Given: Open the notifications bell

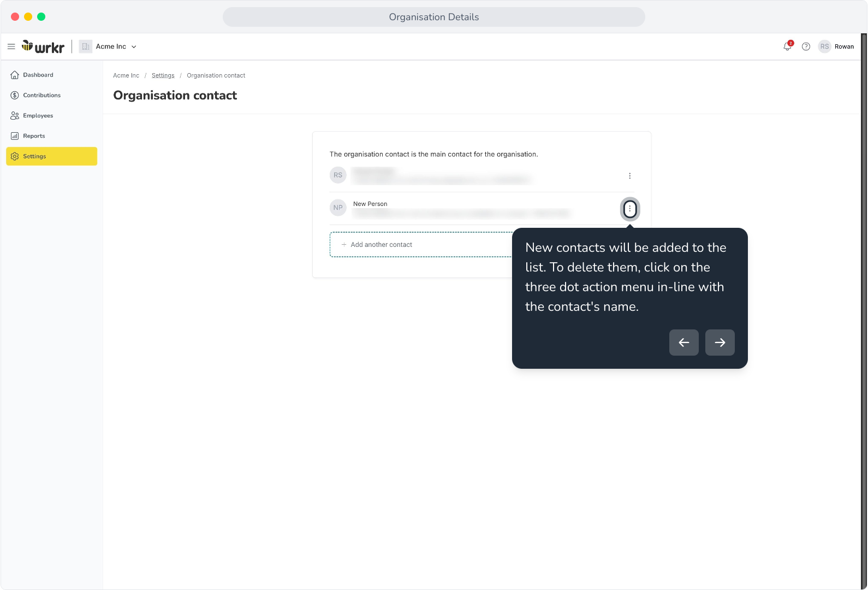Looking at the screenshot, I should click(787, 46).
